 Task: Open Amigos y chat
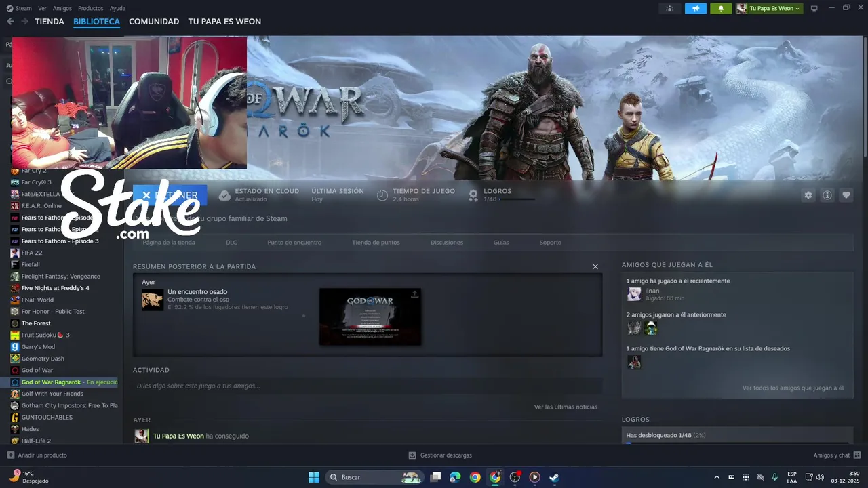coord(837,455)
